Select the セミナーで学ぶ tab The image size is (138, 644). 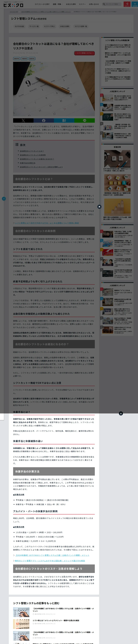point(49,26)
